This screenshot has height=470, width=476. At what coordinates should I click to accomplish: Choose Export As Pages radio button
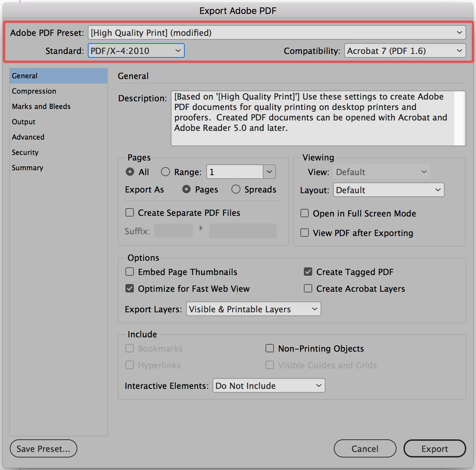(x=186, y=189)
